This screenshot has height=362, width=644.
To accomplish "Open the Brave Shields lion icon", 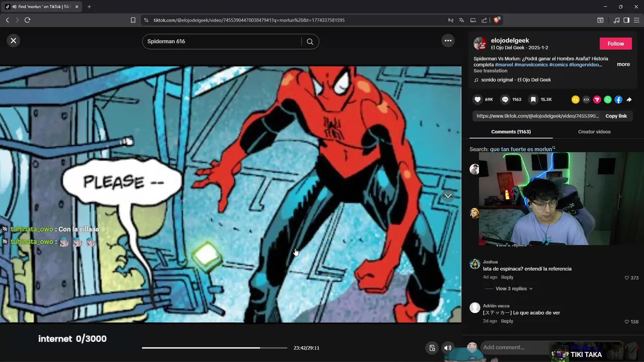I will tap(497, 20).
